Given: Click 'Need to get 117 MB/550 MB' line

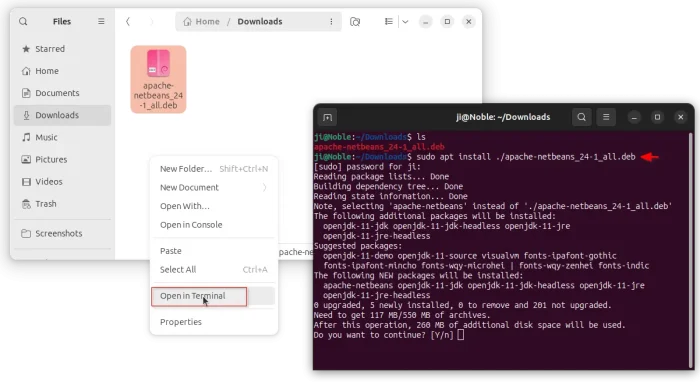Looking at the screenshot, I should pos(402,315).
